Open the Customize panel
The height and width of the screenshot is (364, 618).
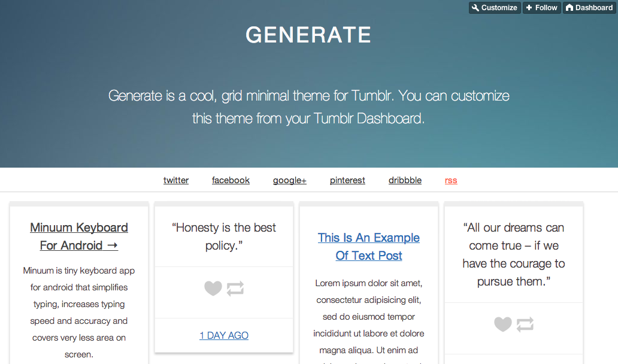(x=494, y=7)
